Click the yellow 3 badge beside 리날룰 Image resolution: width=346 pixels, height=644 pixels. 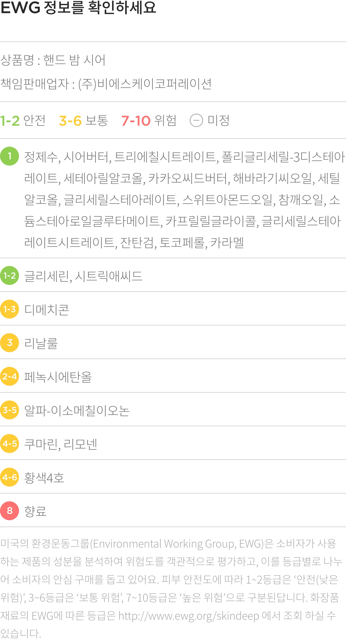[x=10, y=343]
